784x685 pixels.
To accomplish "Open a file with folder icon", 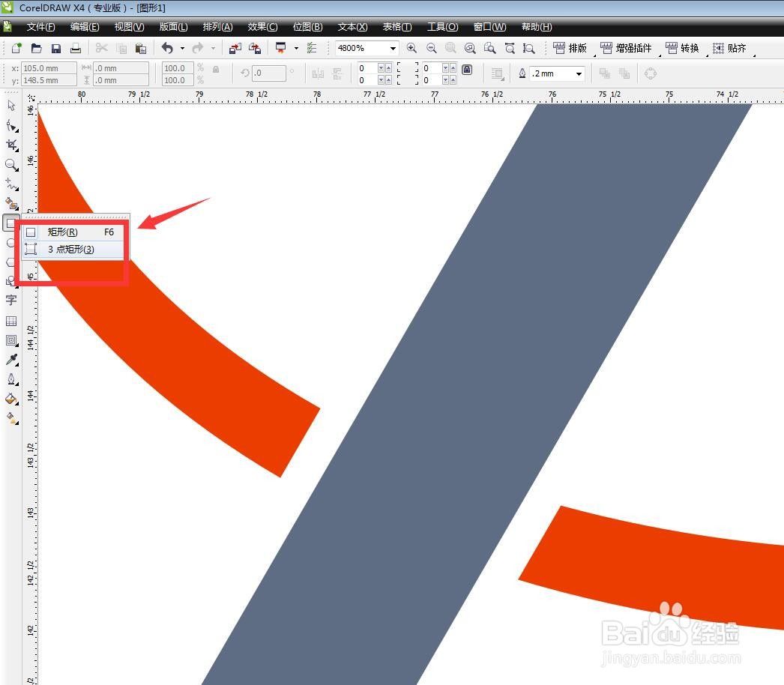I will tap(36, 48).
